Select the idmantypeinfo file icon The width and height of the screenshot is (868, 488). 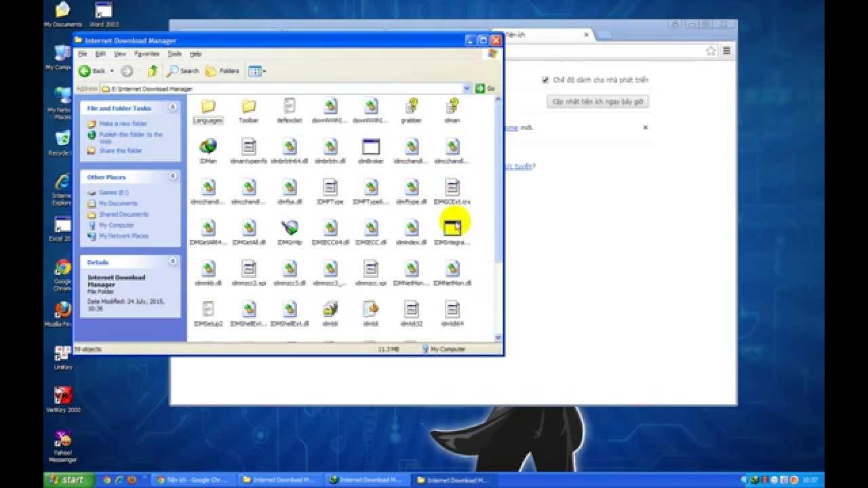point(249,146)
